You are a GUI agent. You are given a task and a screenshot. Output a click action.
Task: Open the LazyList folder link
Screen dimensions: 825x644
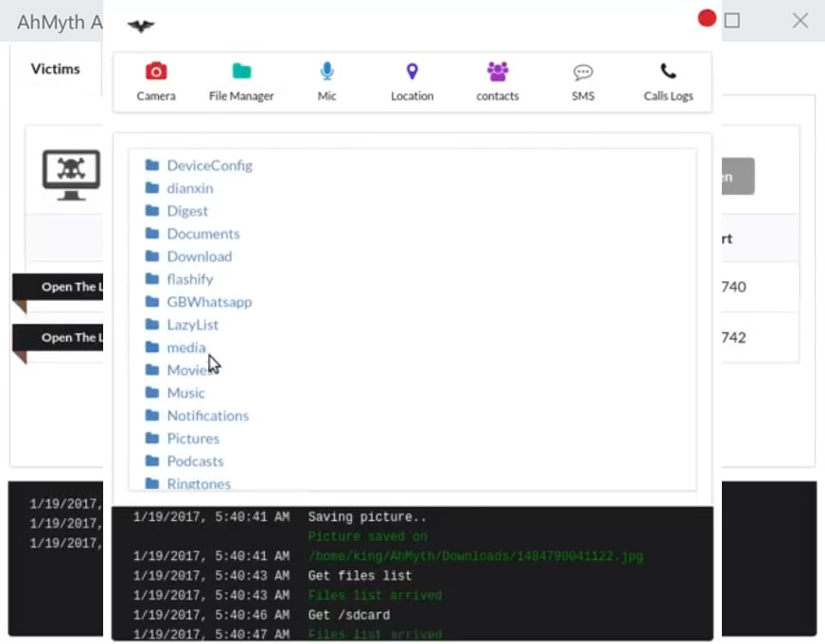(193, 325)
